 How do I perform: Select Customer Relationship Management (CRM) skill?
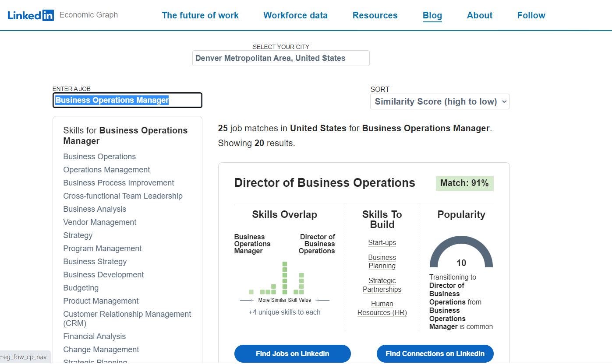(x=127, y=318)
